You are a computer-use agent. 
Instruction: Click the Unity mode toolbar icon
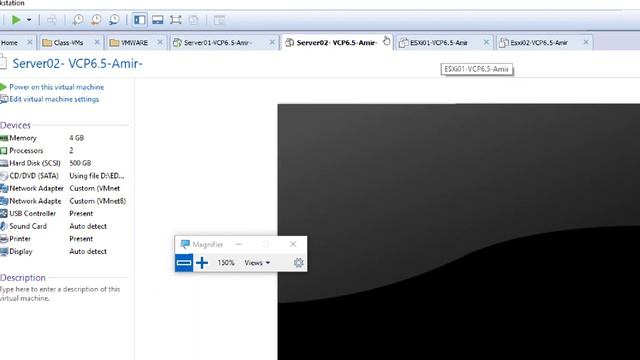(x=194, y=20)
